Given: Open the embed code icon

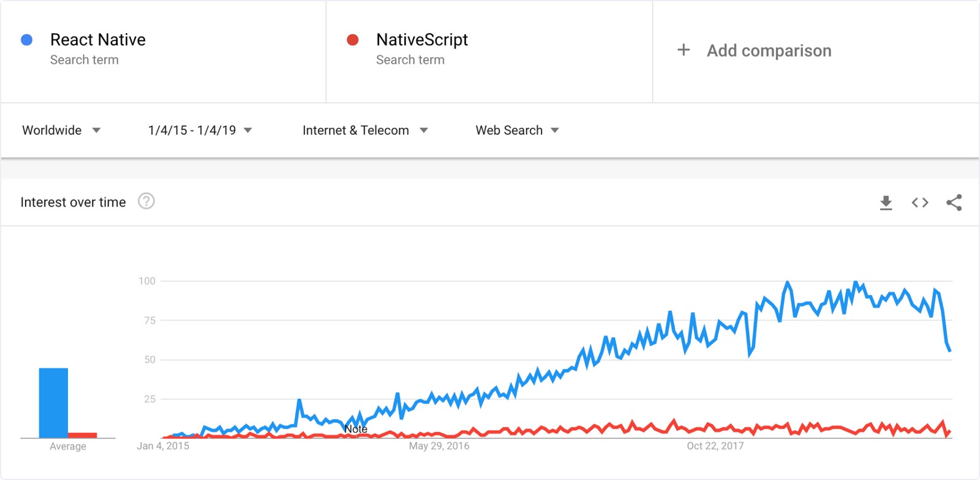Looking at the screenshot, I should (920, 203).
